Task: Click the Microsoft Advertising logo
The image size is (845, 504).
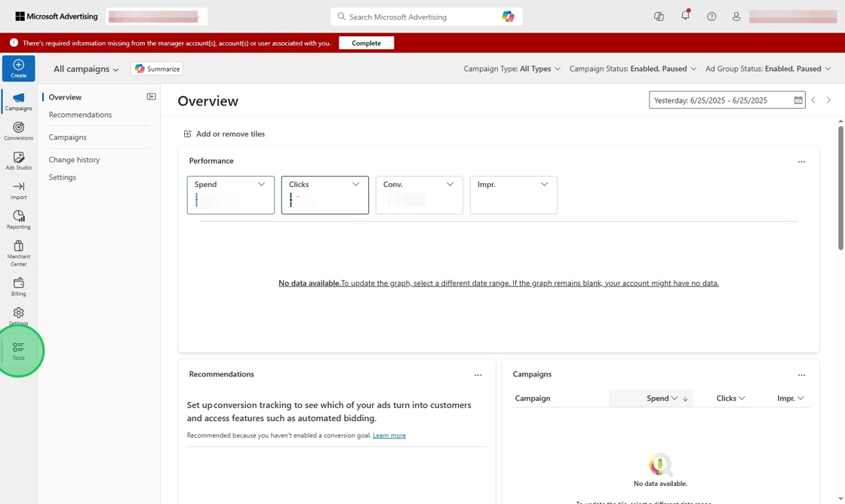Action: 57,16
